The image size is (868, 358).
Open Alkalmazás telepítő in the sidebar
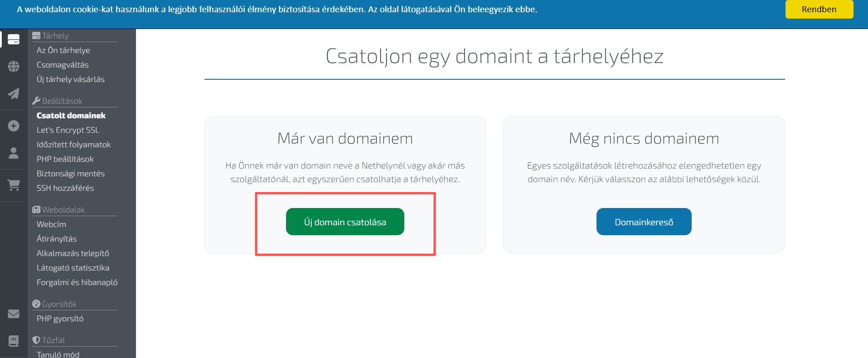pos(73,253)
